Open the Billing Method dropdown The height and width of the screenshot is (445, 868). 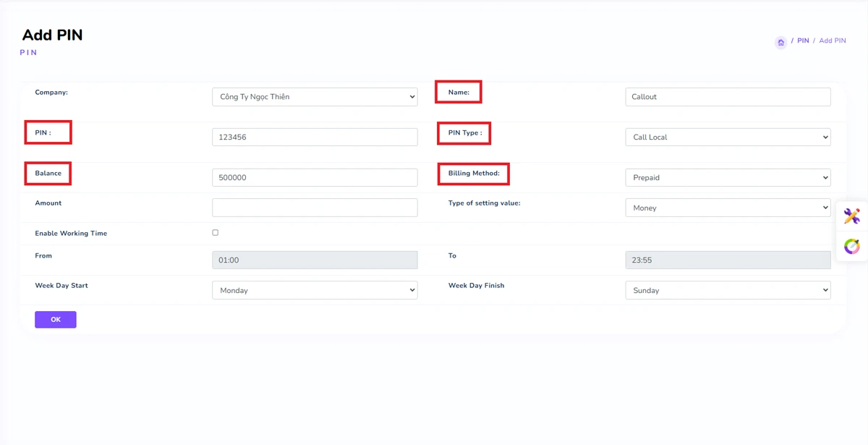point(728,178)
